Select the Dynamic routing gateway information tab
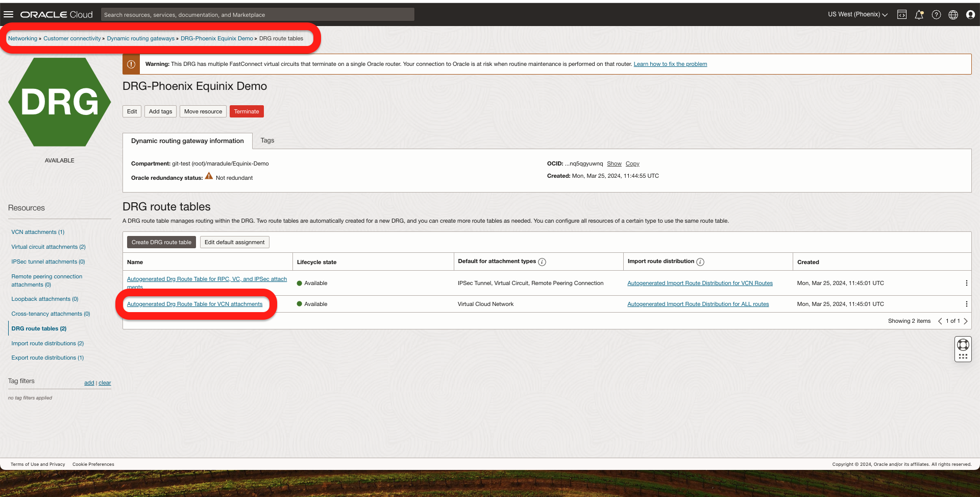The width and height of the screenshot is (980, 497). [187, 141]
